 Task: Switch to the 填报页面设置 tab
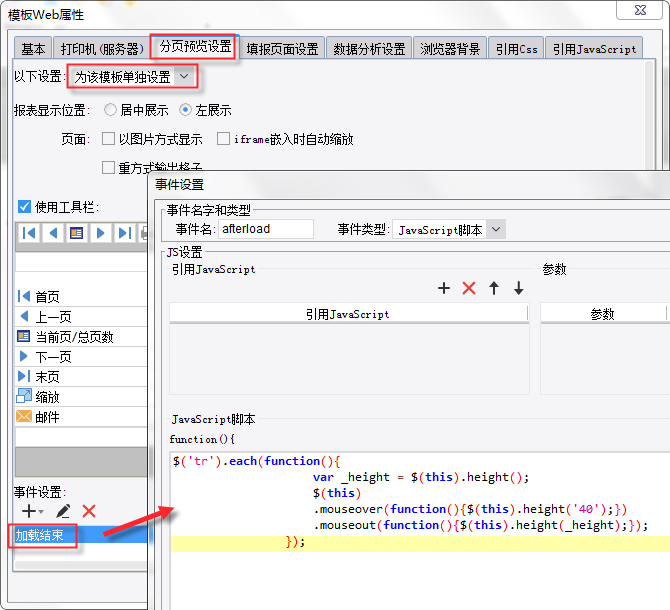(282, 49)
